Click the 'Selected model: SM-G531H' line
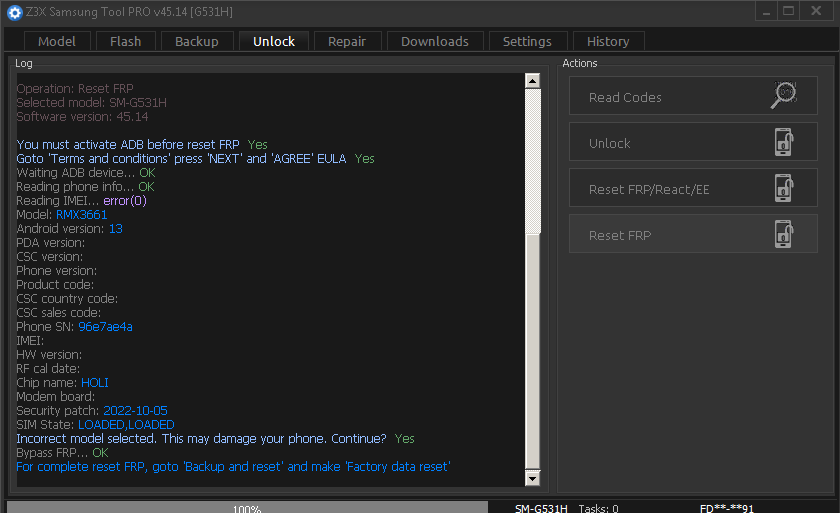This screenshot has height=513, width=840. [x=92, y=103]
